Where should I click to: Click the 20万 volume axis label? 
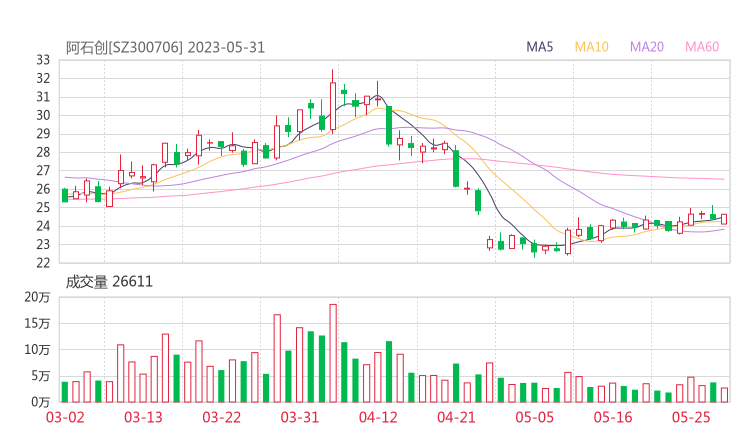click(37, 297)
